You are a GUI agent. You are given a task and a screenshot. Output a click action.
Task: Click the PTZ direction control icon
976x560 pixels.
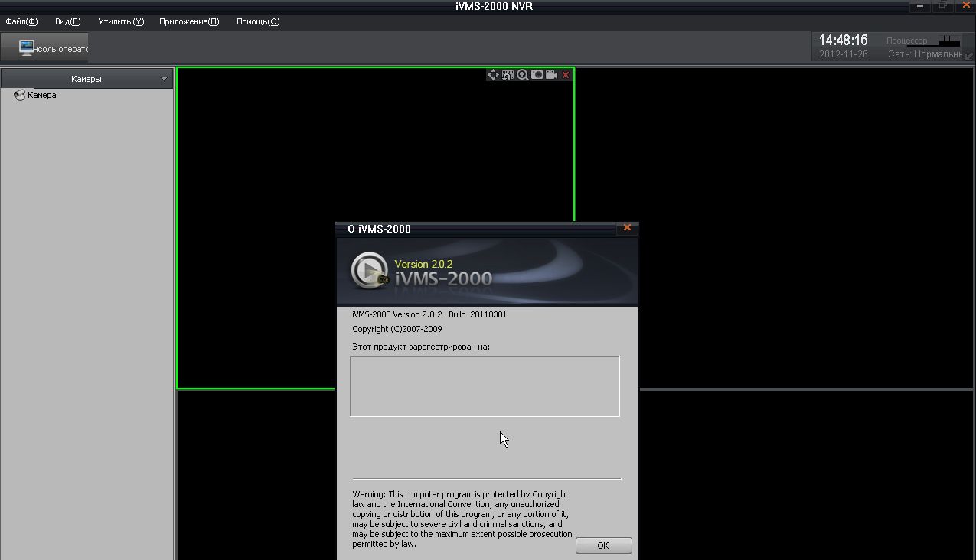493,75
